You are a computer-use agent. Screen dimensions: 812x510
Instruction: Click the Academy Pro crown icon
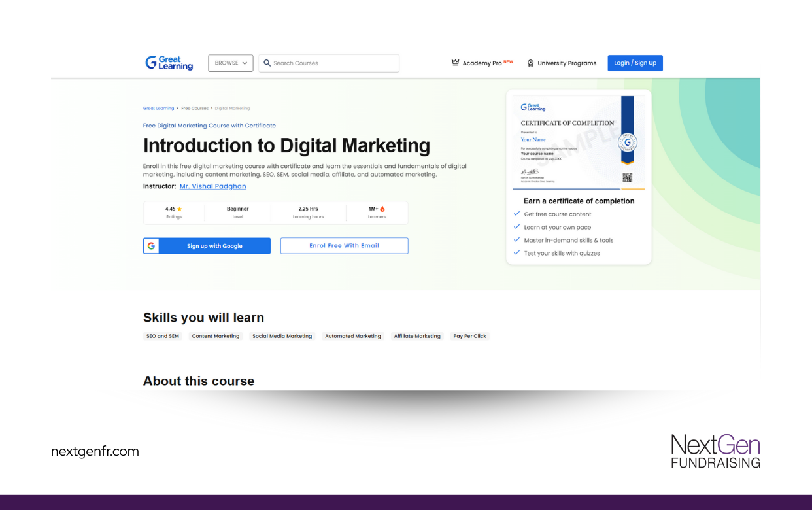click(455, 63)
